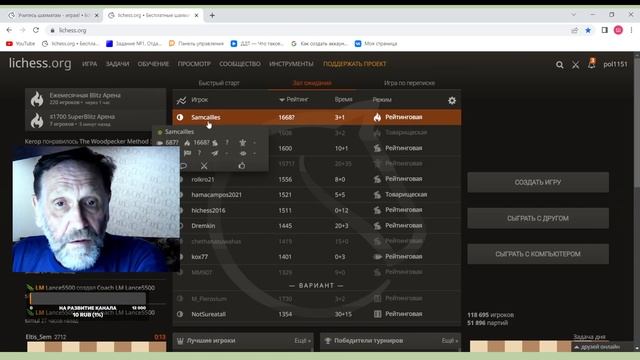Viewport: 640px width, 360px height.
Task: Click the trophy icon in Победители турниров
Action: [327, 340]
